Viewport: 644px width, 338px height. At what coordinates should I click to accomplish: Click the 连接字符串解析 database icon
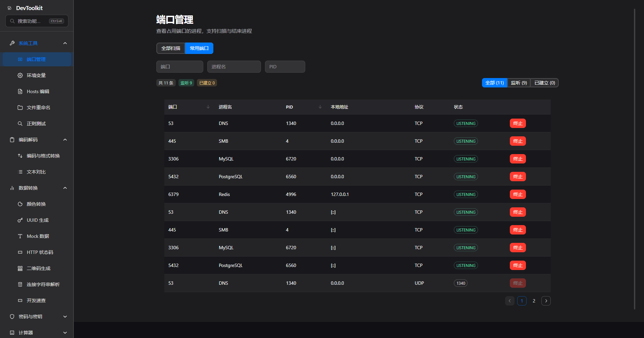coord(20,284)
